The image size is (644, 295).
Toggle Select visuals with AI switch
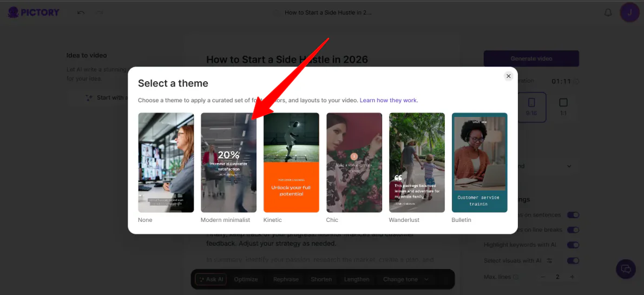point(573,261)
